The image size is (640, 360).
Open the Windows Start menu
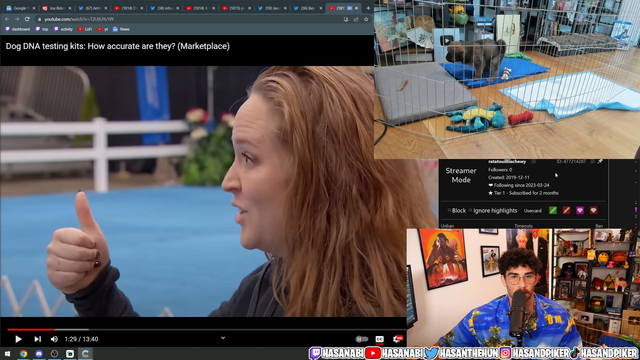pyautogui.click(x=7, y=353)
